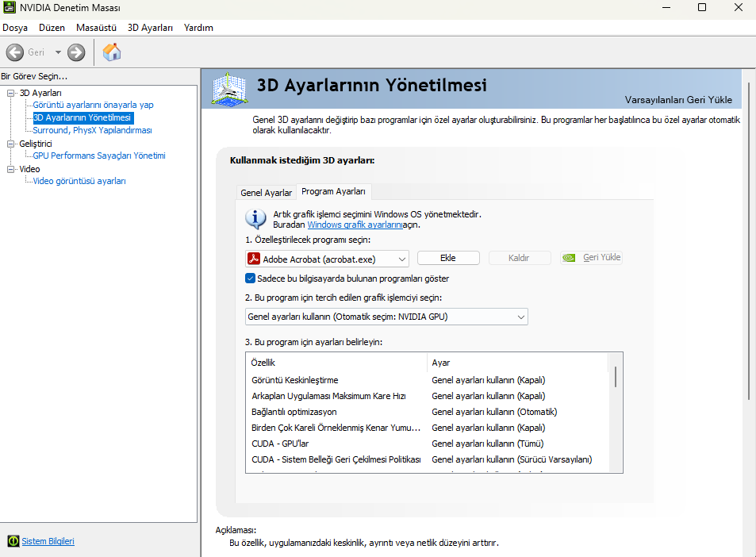The width and height of the screenshot is (756, 557).
Task: Collapse the Video tree node
Action: point(10,169)
